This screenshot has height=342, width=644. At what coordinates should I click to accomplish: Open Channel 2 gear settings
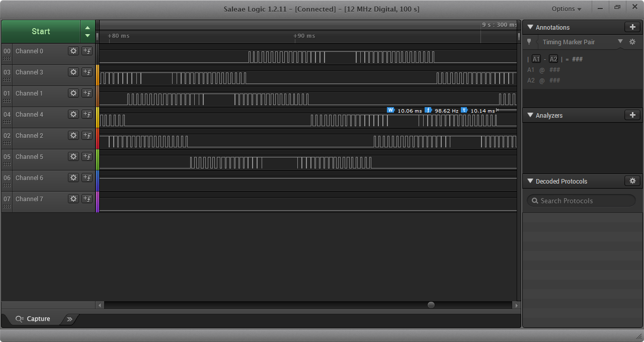tap(73, 135)
